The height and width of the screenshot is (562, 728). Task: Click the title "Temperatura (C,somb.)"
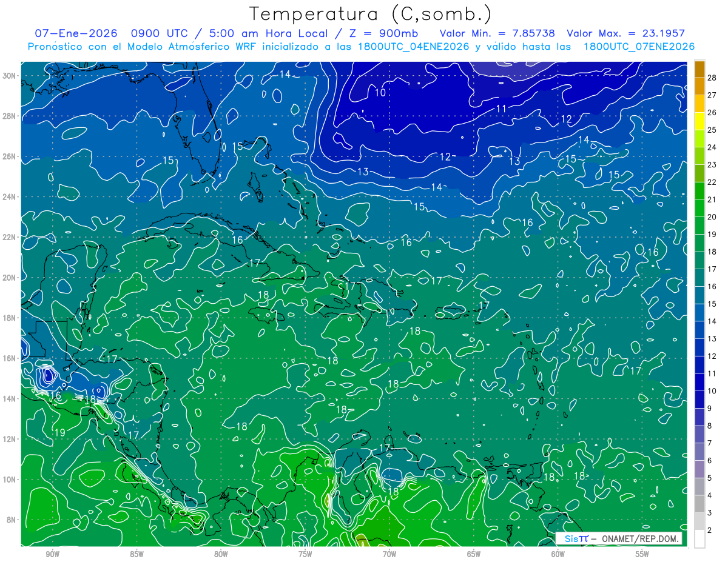371,14
